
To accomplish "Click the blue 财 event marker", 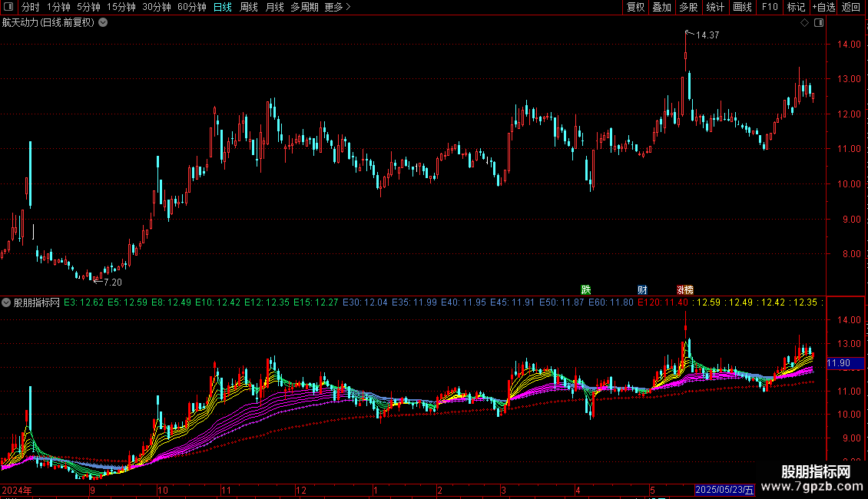I will point(642,289).
